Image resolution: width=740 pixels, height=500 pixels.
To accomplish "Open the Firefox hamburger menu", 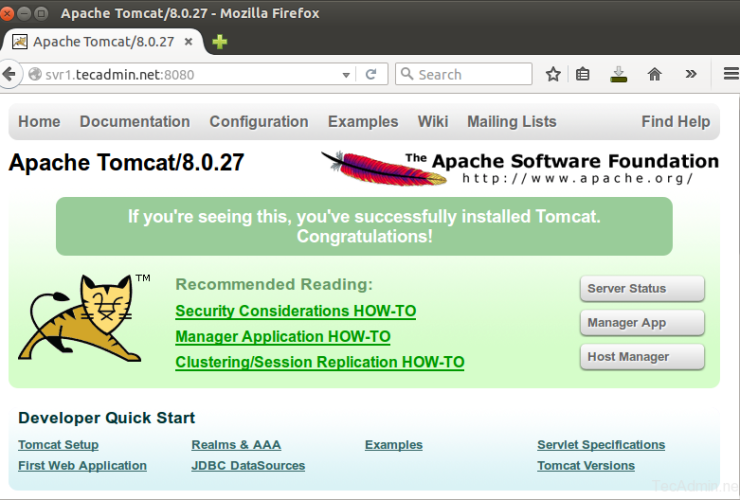I will (730, 74).
